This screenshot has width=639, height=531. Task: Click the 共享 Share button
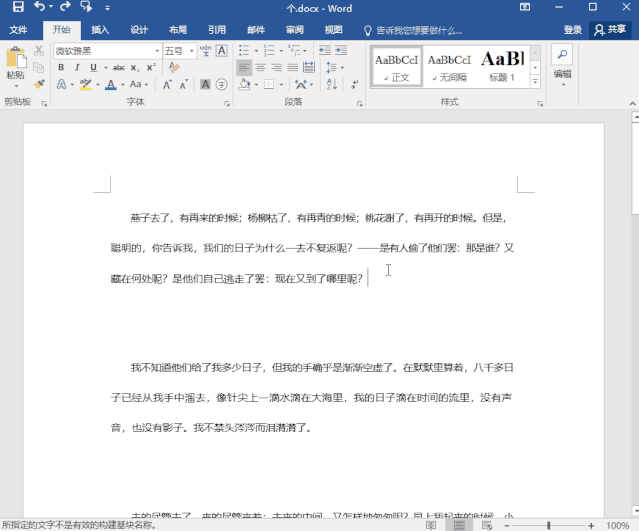click(x=610, y=30)
